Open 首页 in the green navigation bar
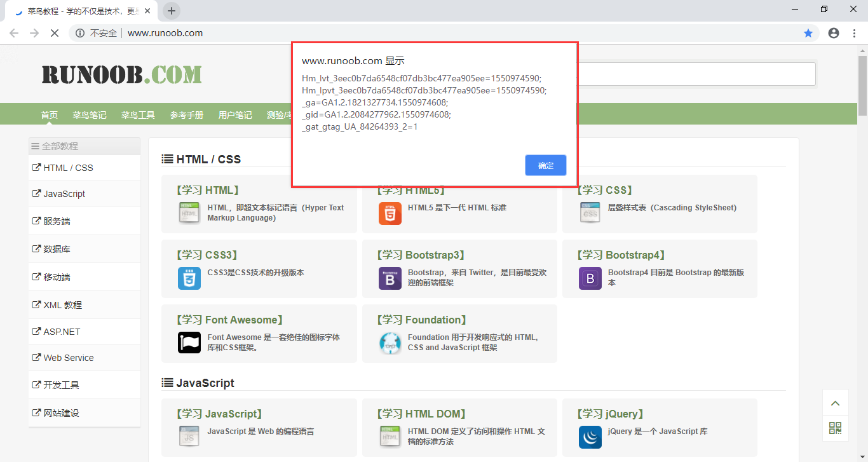 [x=50, y=115]
